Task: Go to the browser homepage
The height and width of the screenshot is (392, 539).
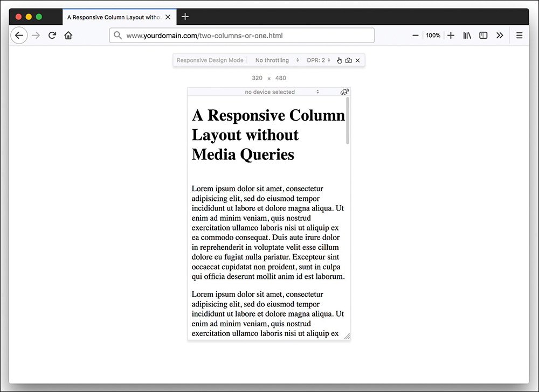Action: tap(68, 35)
